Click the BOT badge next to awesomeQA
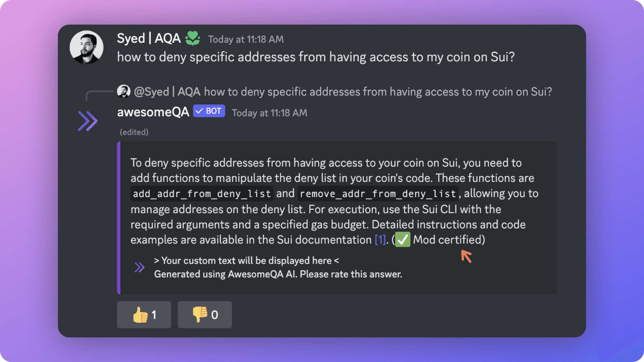 coord(209,111)
